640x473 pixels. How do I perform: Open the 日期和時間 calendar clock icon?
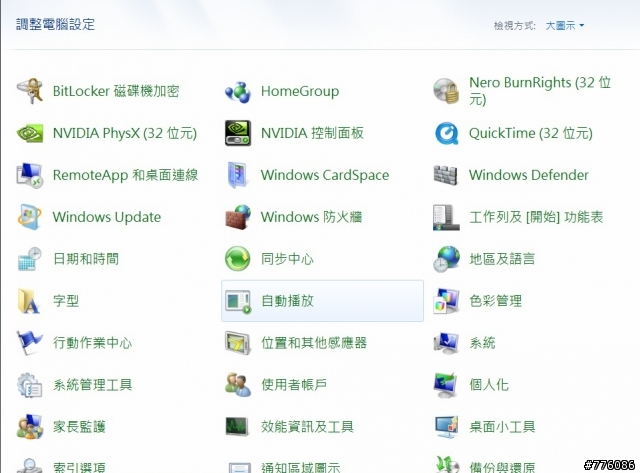[29, 259]
